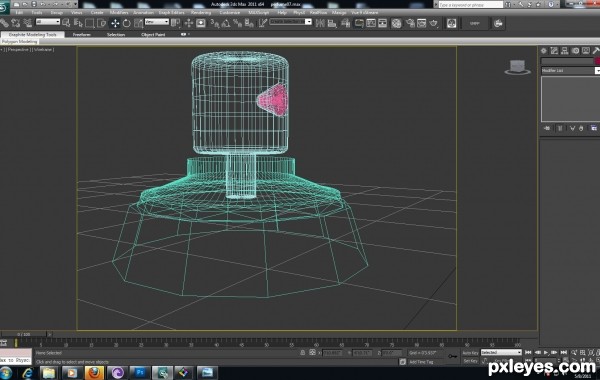
Task: Open the selection filter dropdown
Action: [48, 22]
